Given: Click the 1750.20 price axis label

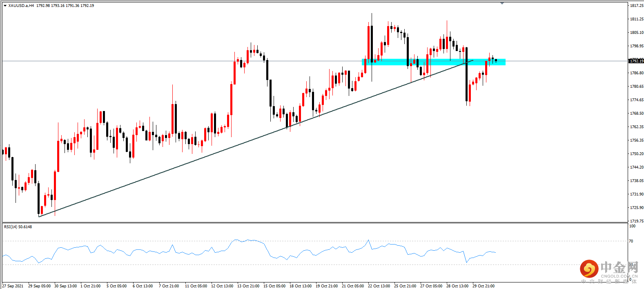Looking at the screenshot, I should (x=637, y=154).
